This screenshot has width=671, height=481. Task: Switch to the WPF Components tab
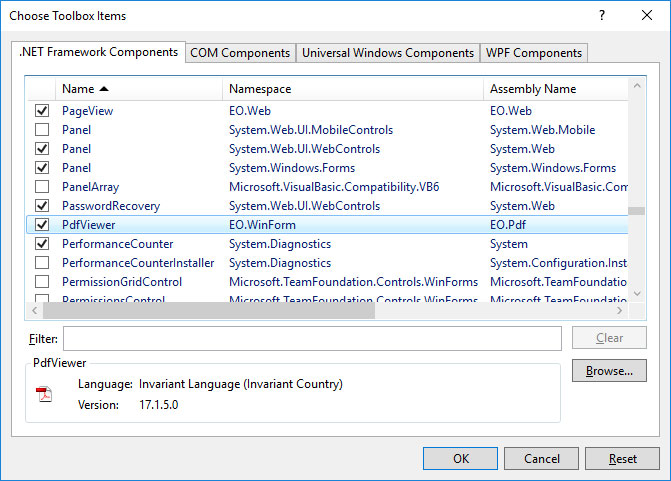pyautogui.click(x=534, y=53)
